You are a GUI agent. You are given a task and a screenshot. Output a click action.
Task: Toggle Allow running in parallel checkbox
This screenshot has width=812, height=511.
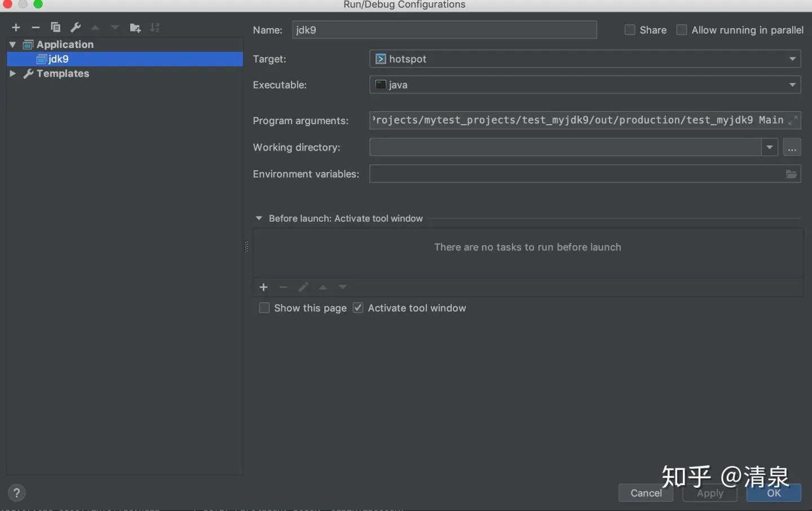(x=682, y=30)
